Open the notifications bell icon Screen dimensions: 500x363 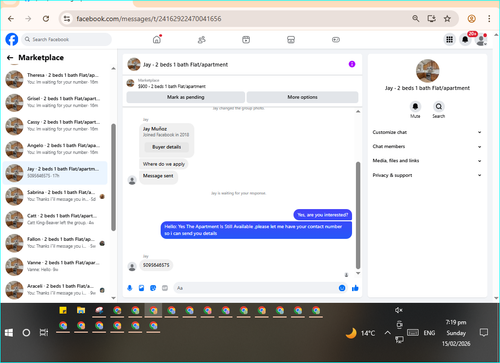(465, 40)
